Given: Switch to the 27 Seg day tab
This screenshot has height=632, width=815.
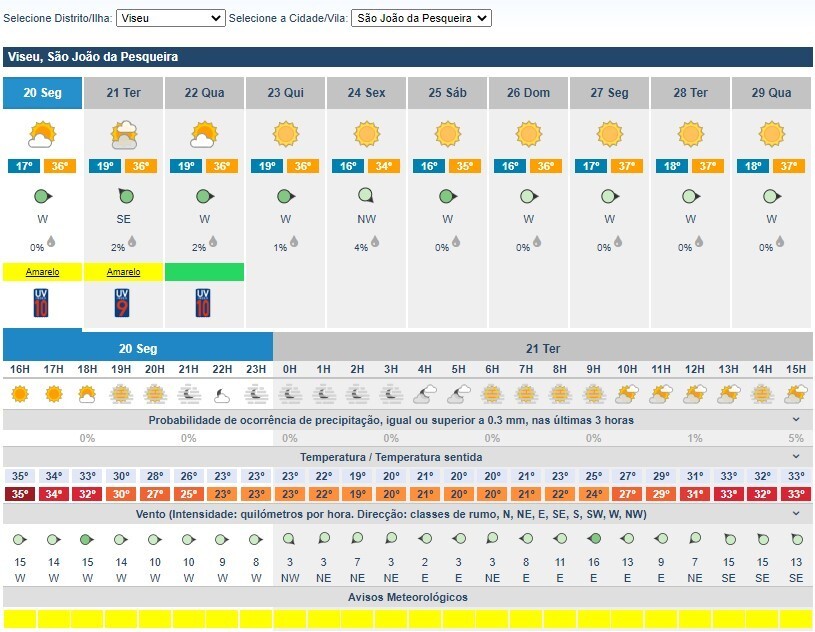Looking at the screenshot, I should (x=609, y=93).
